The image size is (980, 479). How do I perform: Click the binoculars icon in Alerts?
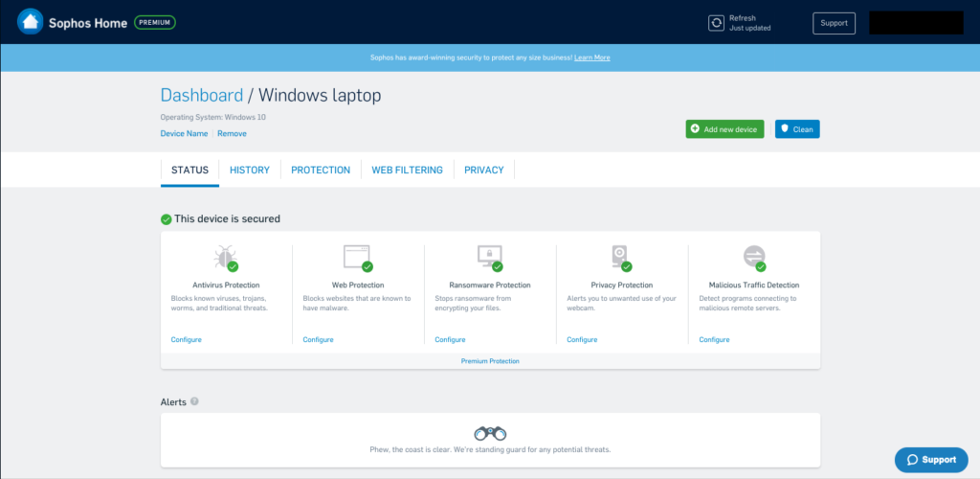(490, 433)
